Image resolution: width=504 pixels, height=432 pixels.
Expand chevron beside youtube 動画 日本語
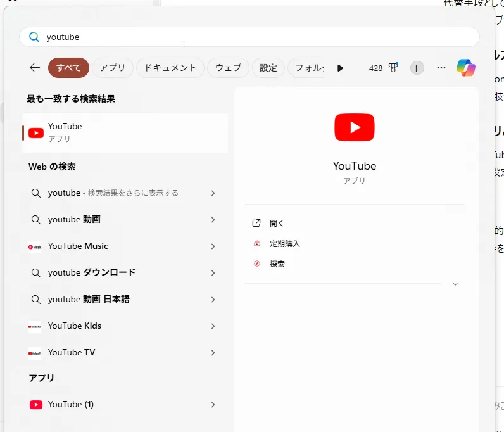(213, 300)
